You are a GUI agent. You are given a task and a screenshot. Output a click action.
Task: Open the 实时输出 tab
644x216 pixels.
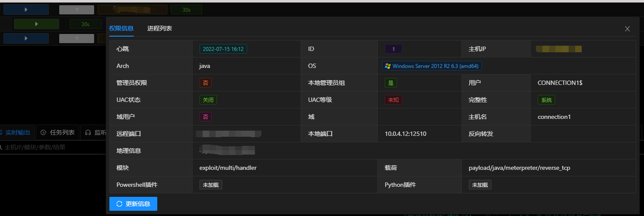coord(17,132)
